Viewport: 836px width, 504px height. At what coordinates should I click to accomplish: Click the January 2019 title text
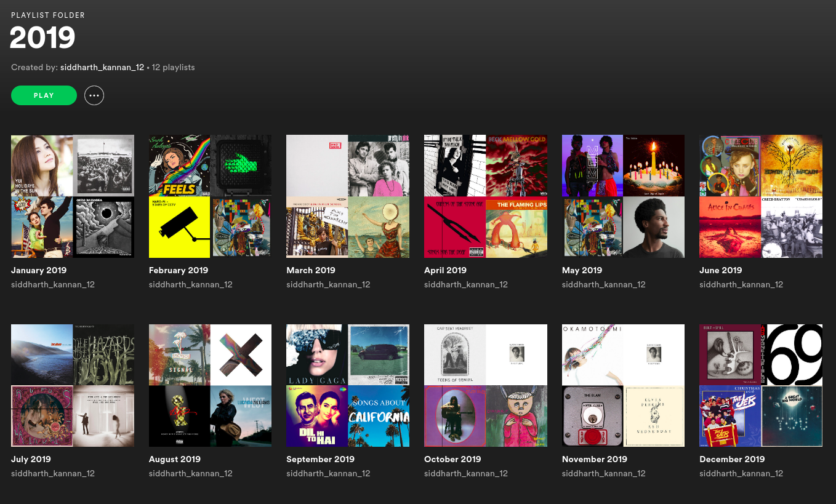(39, 270)
